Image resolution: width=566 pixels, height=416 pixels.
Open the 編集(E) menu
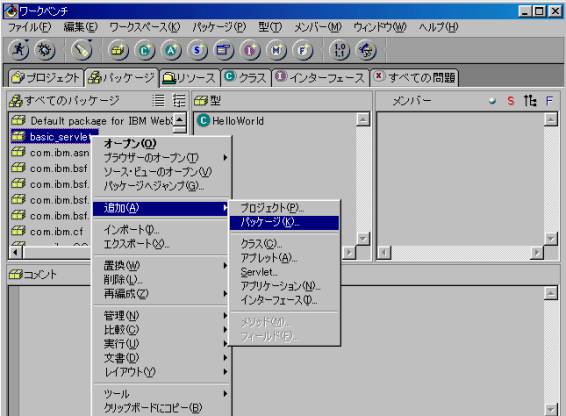click(80, 27)
